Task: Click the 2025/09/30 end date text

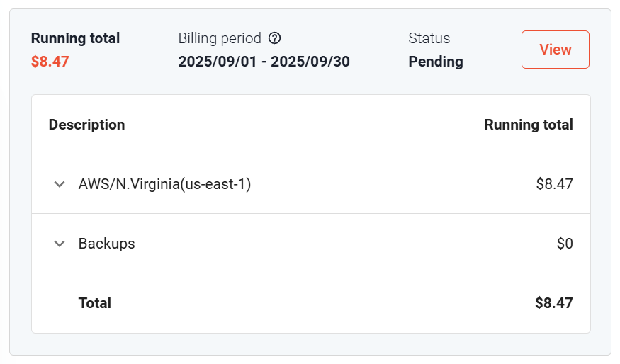Action: tap(310, 62)
